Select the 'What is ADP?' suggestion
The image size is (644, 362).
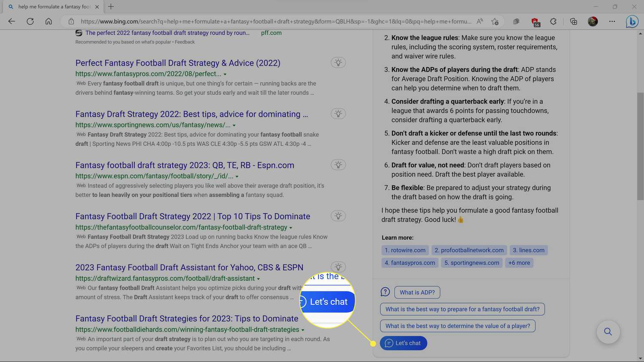click(417, 293)
